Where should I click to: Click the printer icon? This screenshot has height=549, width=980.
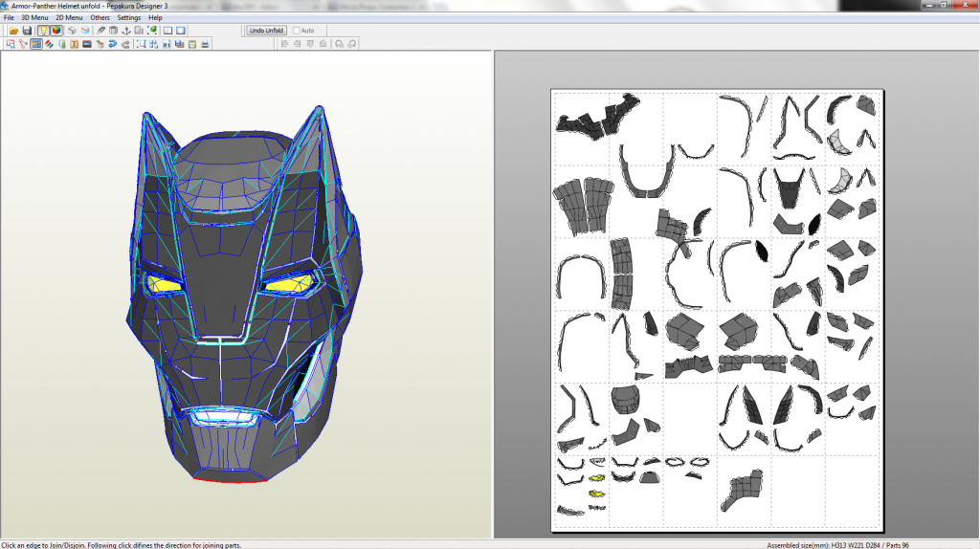205,44
